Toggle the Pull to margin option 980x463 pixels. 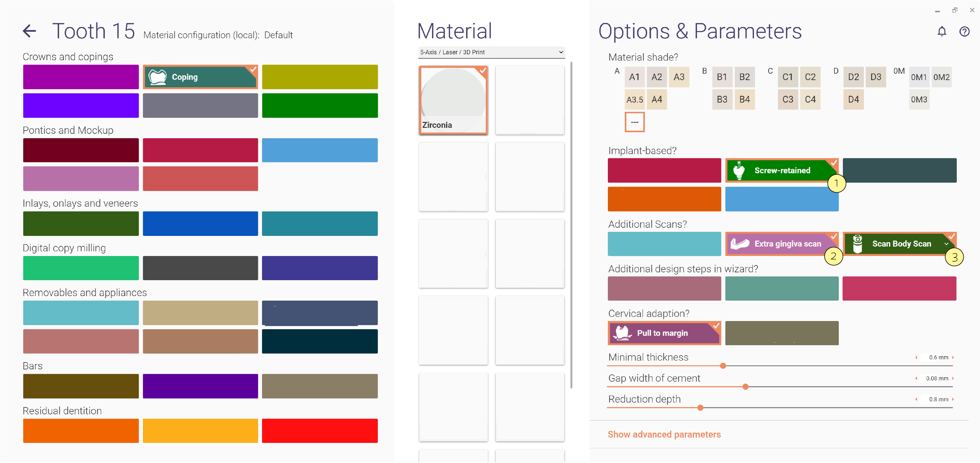tap(664, 333)
